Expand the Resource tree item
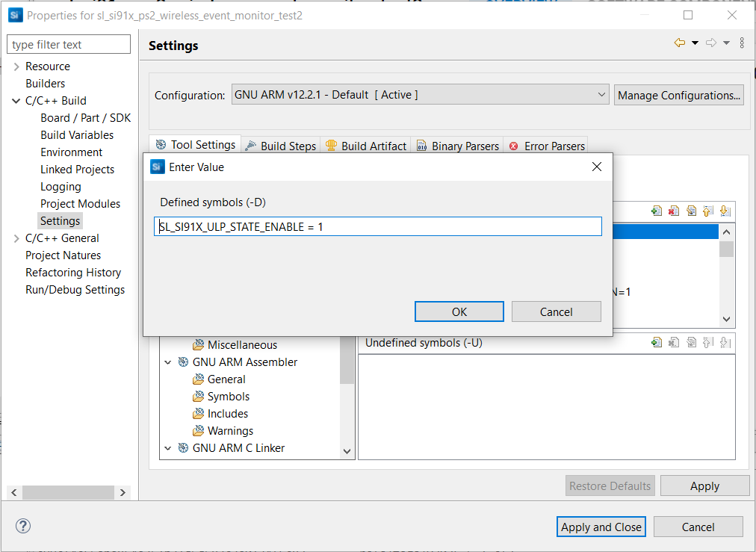 pyautogui.click(x=16, y=66)
